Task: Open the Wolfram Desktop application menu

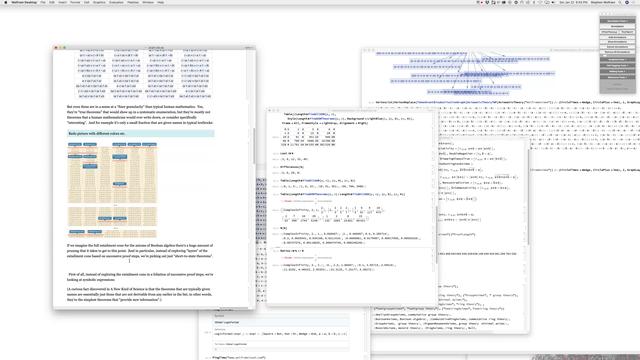Action: click(x=24, y=2)
